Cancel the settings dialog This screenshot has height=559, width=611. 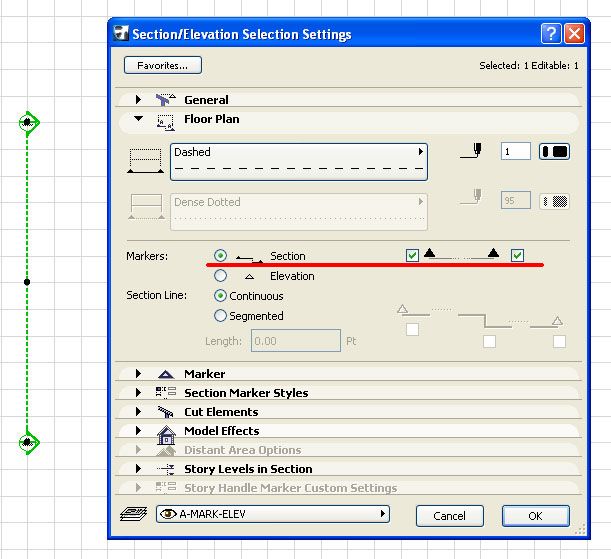coord(450,516)
